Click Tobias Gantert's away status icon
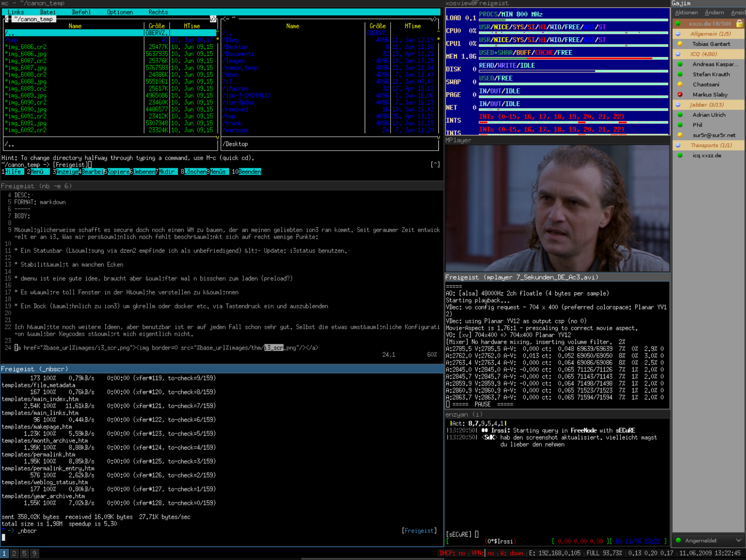 pyautogui.click(x=680, y=44)
